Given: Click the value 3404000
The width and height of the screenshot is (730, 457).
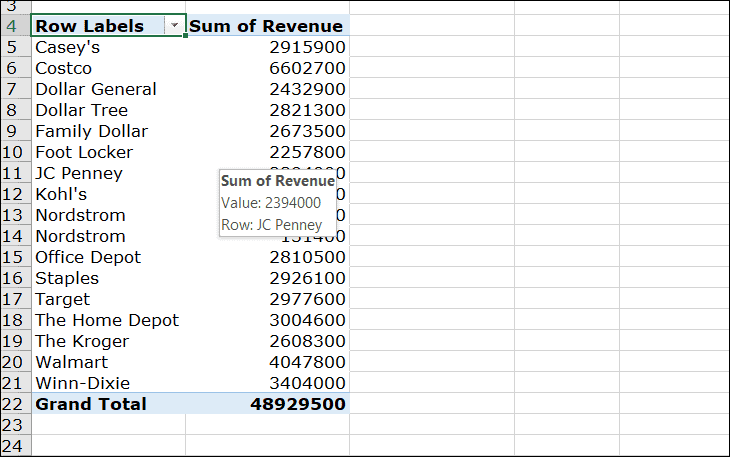Looking at the screenshot, I should 307,383.
